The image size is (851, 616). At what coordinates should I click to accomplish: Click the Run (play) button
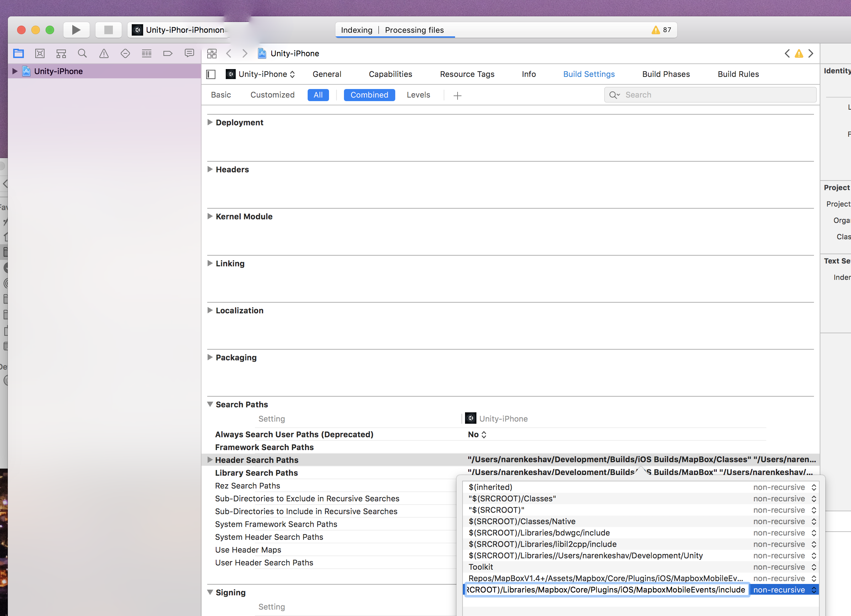[x=76, y=30]
